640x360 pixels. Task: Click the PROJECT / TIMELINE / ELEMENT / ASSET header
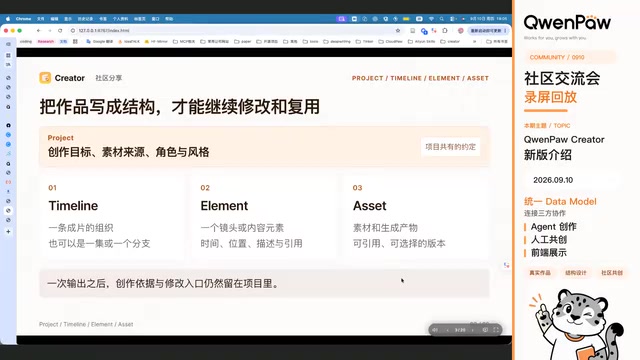click(420, 78)
